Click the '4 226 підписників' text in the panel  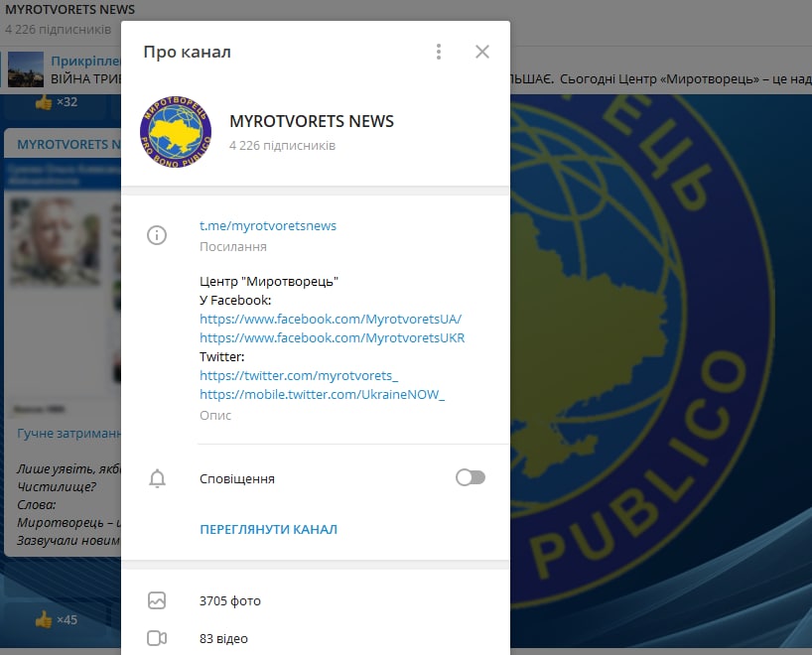(282, 146)
